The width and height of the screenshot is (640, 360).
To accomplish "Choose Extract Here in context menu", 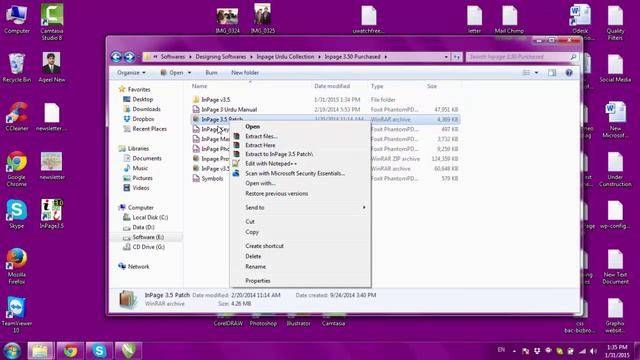I will coord(300,145).
